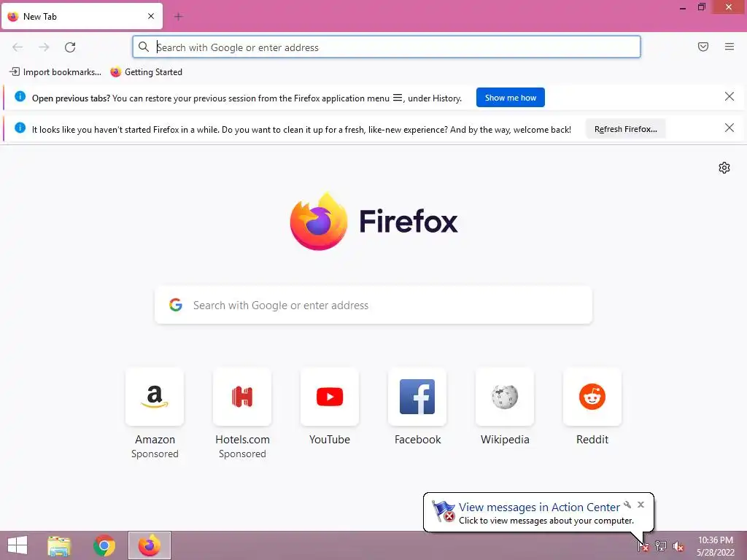
Task: Dismiss the Refresh Firefox notification bar
Action: (x=729, y=128)
